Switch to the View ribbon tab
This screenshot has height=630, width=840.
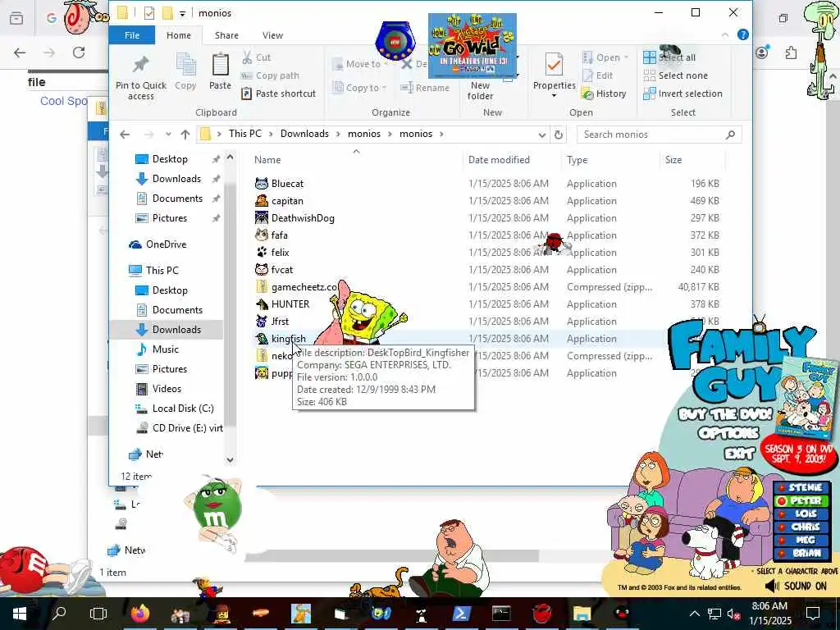[x=272, y=35]
